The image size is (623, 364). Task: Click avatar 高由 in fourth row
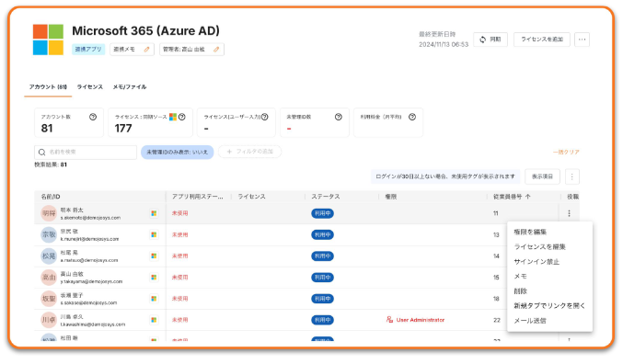pos(49,278)
